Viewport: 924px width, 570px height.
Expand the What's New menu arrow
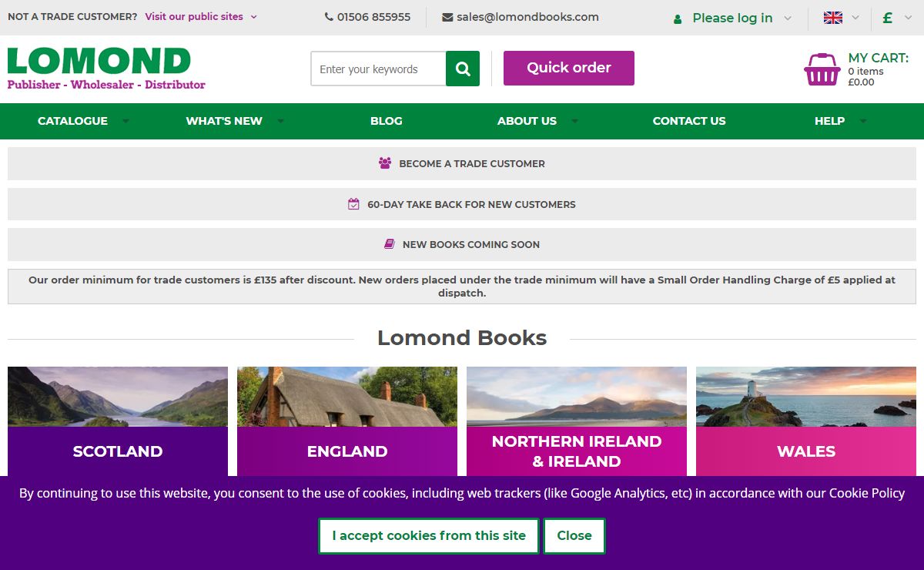(x=280, y=121)
